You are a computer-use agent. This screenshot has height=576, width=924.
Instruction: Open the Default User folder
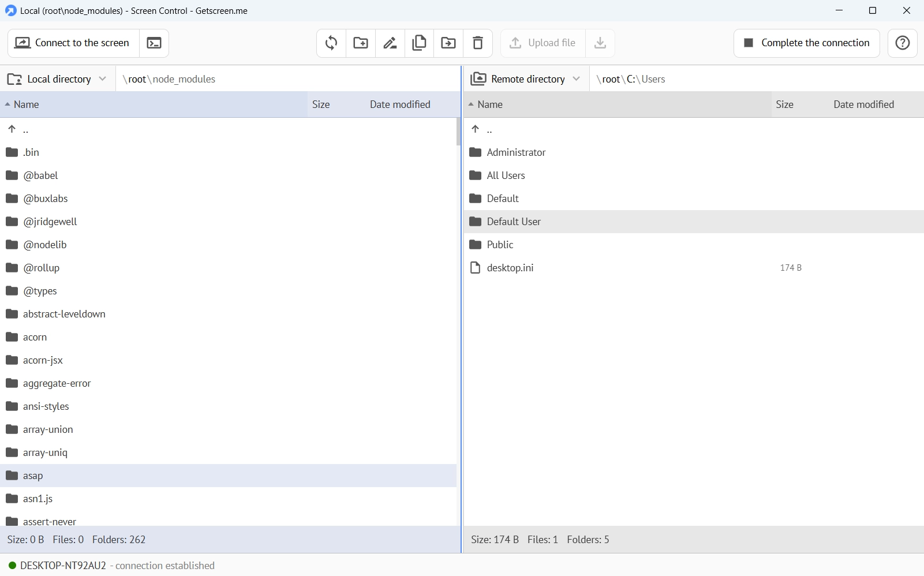pos(514,221)
